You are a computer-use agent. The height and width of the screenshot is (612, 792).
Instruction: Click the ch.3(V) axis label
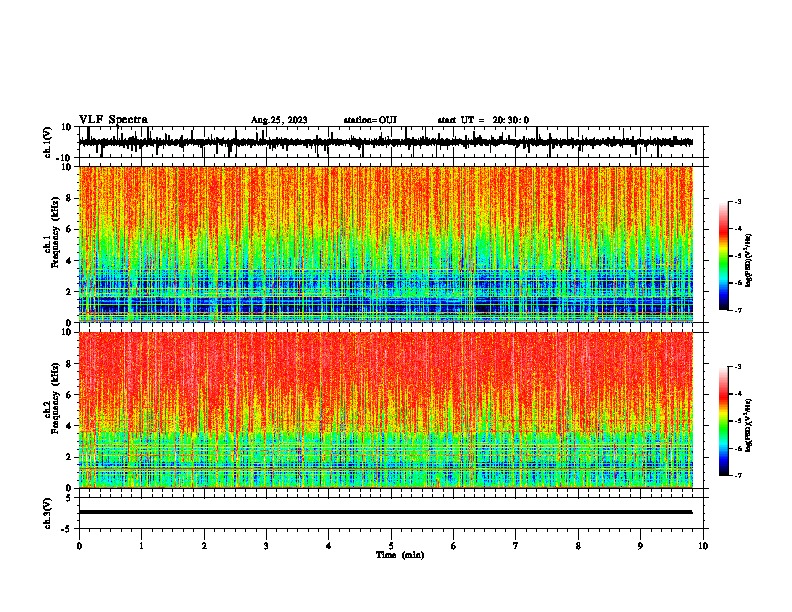coord(48,513)
